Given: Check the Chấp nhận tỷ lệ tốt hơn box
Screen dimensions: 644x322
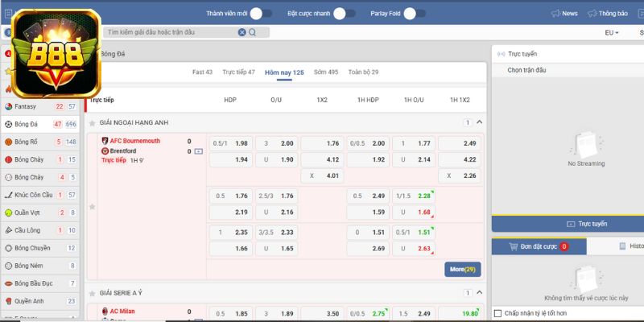Looking at the screenshot, I should [x=497, y=312].
